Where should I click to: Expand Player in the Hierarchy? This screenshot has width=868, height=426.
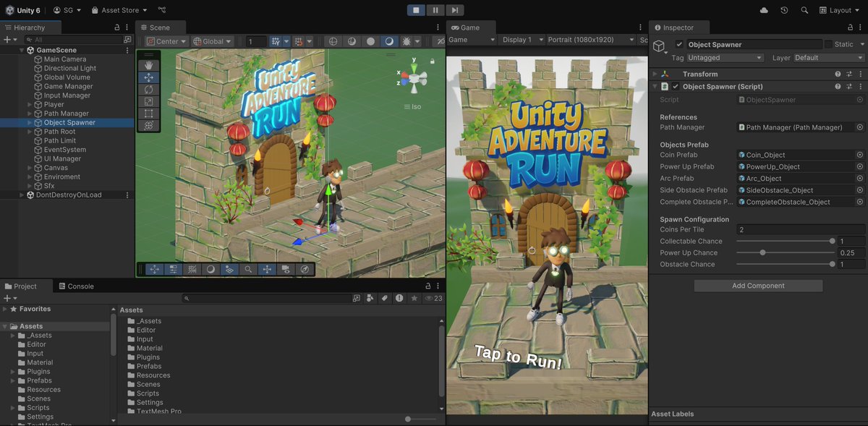pyautogui.click(x=30, y=105)
